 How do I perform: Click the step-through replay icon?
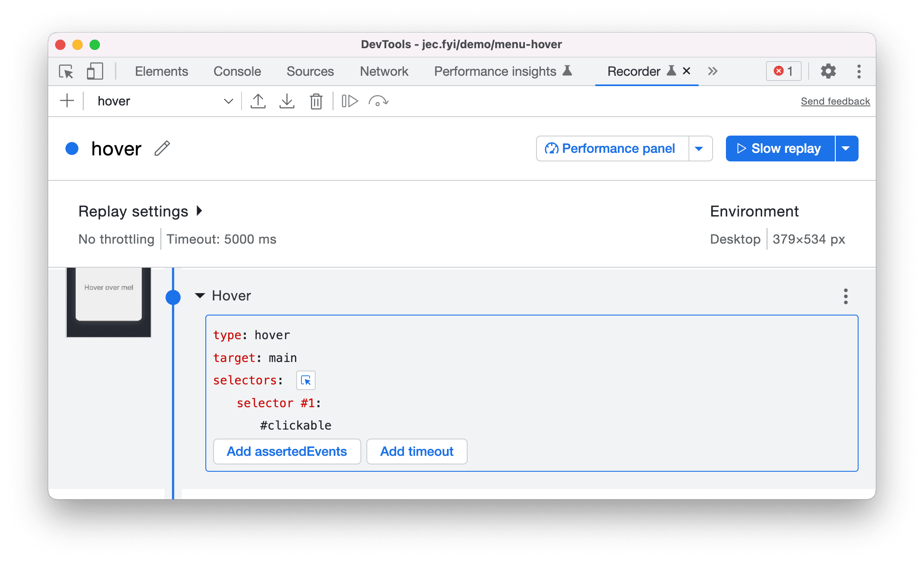point(349,100)
